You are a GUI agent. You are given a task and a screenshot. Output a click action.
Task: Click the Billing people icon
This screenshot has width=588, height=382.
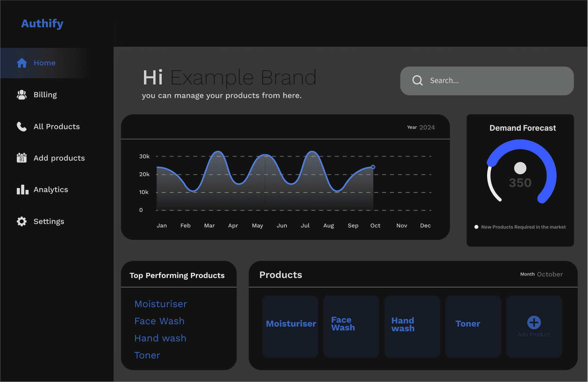(22, 95)
